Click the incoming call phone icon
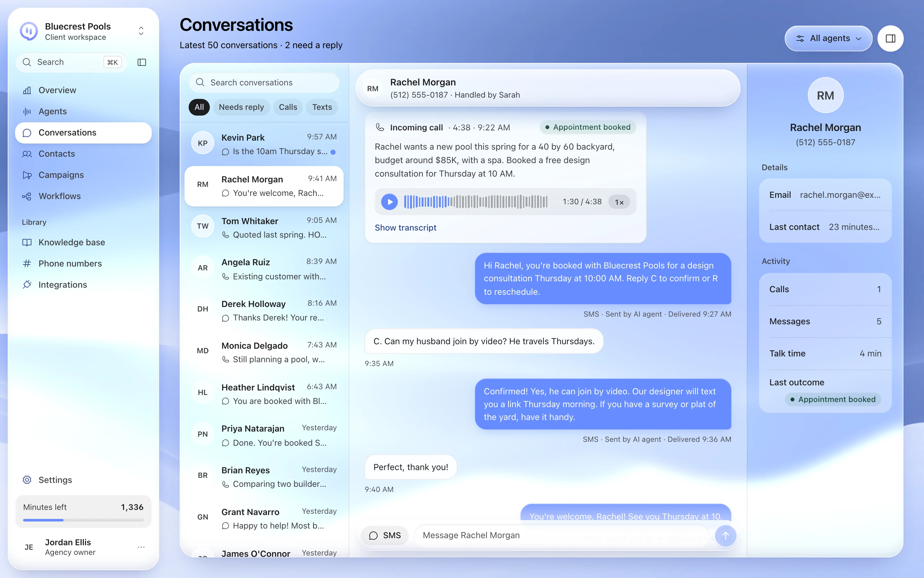 pyautogui.click(x=380, y=127)
